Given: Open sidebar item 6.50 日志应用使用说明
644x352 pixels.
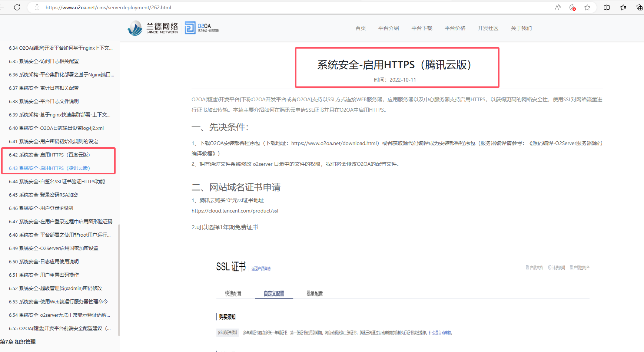Looking at the screenshot, I should tap(44, 261).
